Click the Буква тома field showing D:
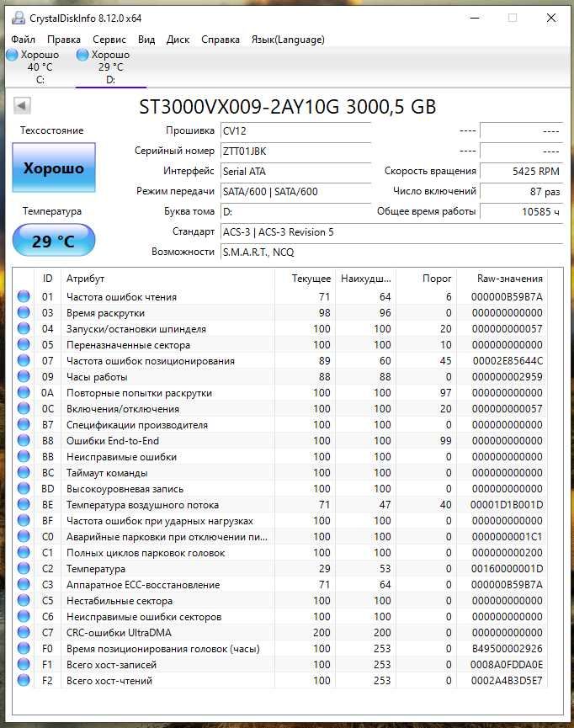The image size is (574, 728). [x=295, y=212]
